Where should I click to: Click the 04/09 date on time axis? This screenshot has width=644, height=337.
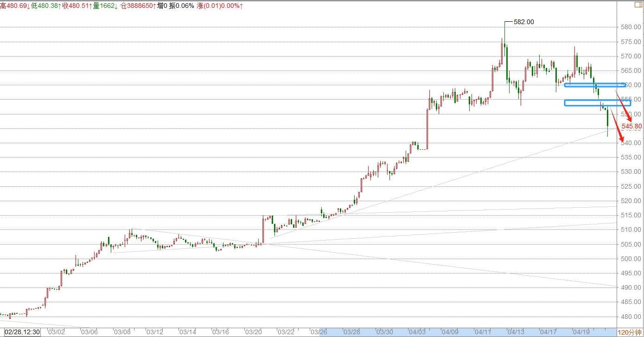click(451, 332)
